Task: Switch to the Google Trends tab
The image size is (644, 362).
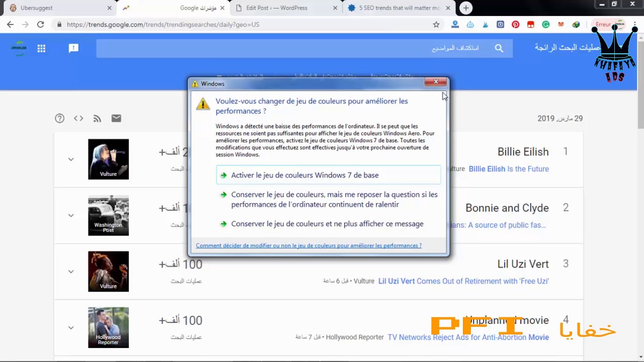Action: point(174,8)
